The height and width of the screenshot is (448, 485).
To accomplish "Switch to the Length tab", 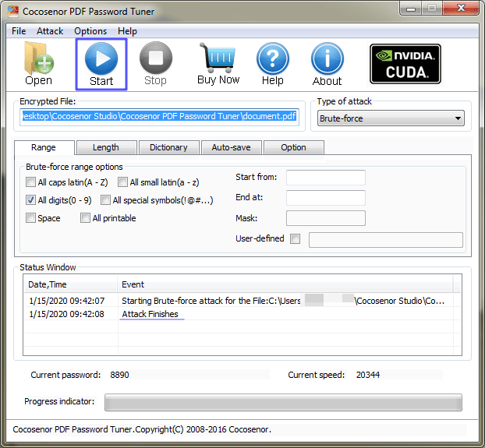I will coord(106,147).
